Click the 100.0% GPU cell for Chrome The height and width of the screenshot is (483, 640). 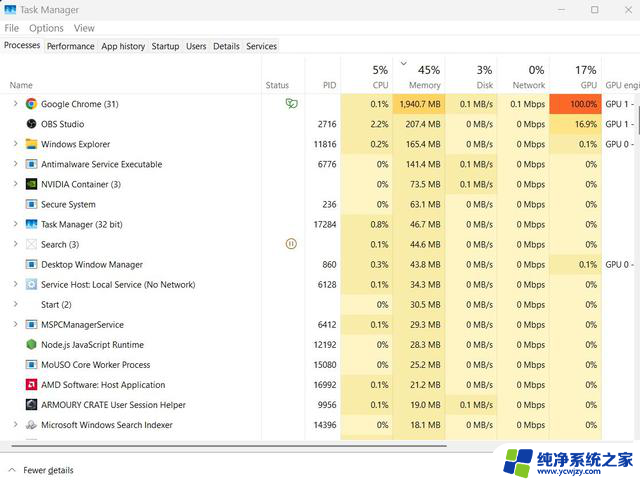[576, 104]
